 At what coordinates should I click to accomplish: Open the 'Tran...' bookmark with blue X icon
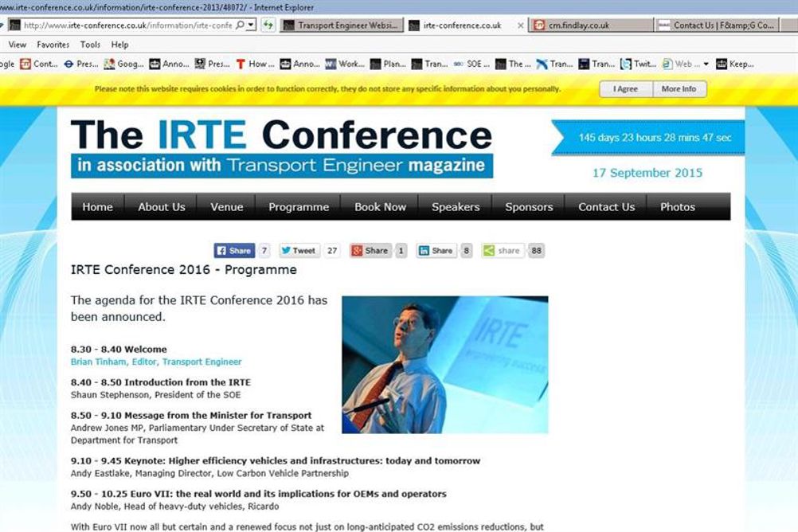point(555,65)
